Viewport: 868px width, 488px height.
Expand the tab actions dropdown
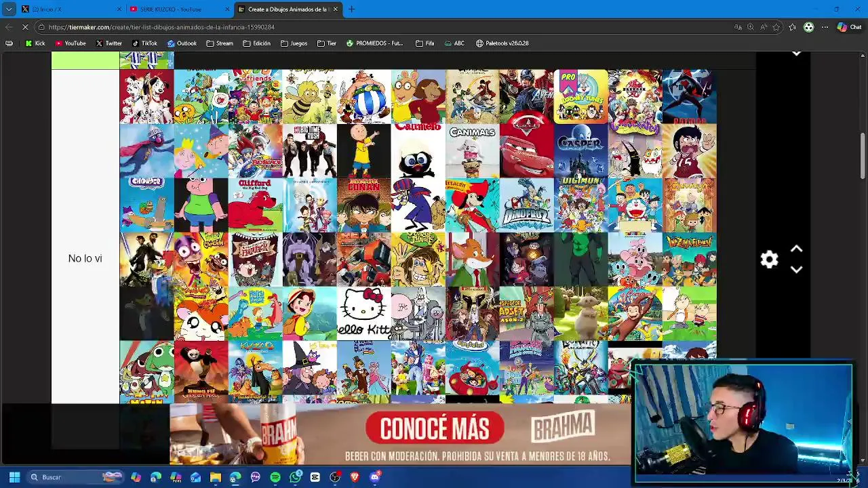[9, 9]
